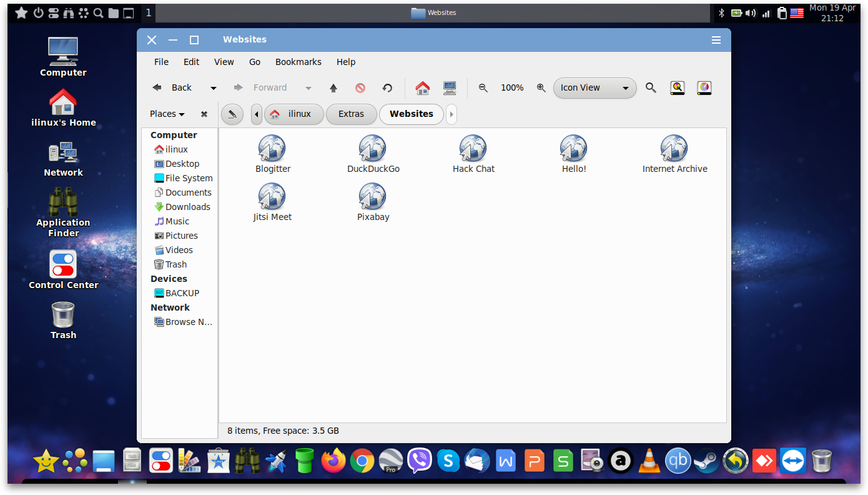Select File System in the sidebar
Screen dimensions: 868x495
pyautogui.click(x=183, y=178)
